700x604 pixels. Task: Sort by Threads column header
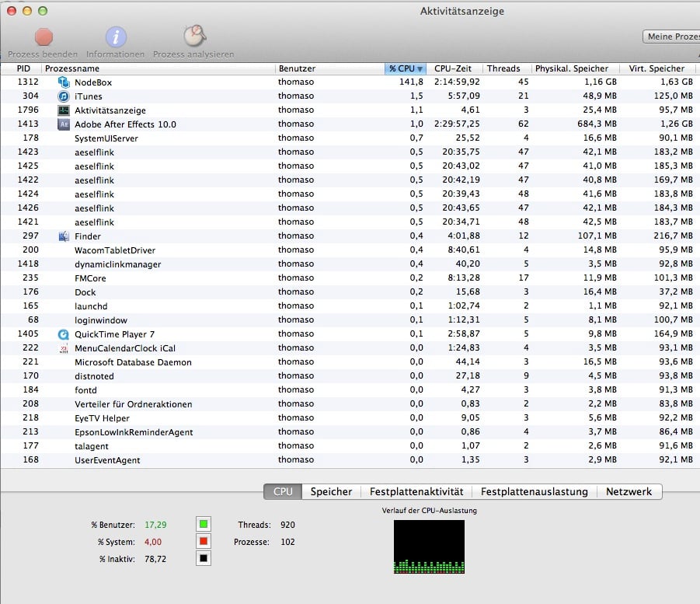click(x=507, y=68)
